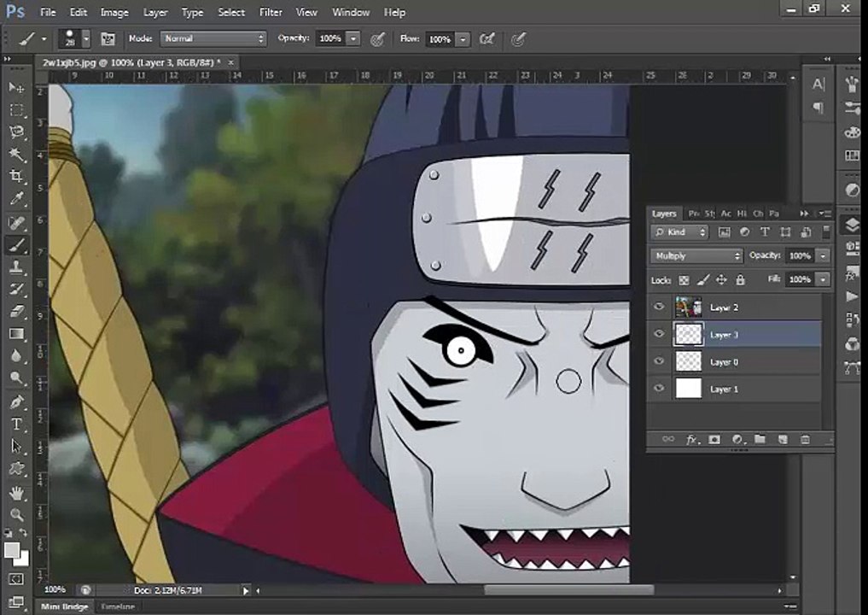Select the Layers panel tab
The width and height of the screenshot is (868, 615).
coord(664,214)
